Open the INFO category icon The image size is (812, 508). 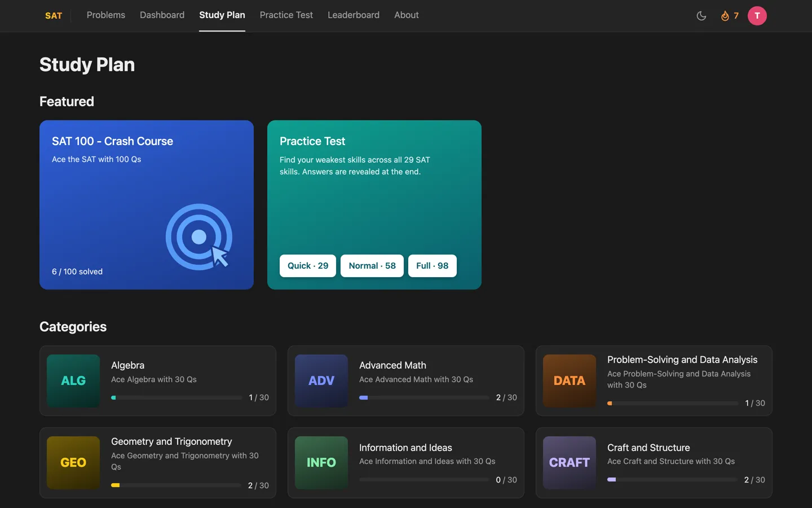click(x=321, y=463)
